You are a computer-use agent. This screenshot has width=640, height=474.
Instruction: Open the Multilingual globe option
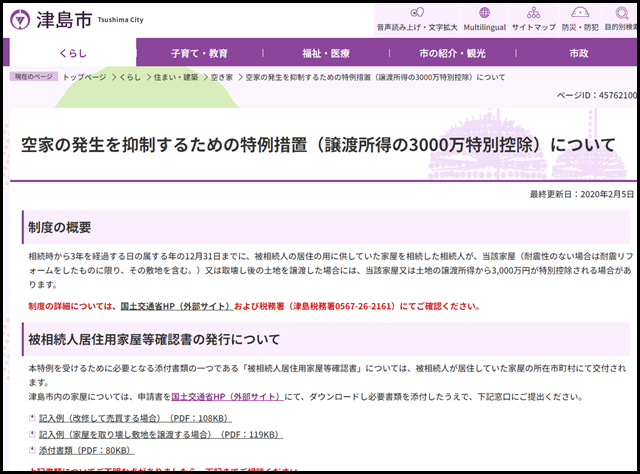pos(484,20)
